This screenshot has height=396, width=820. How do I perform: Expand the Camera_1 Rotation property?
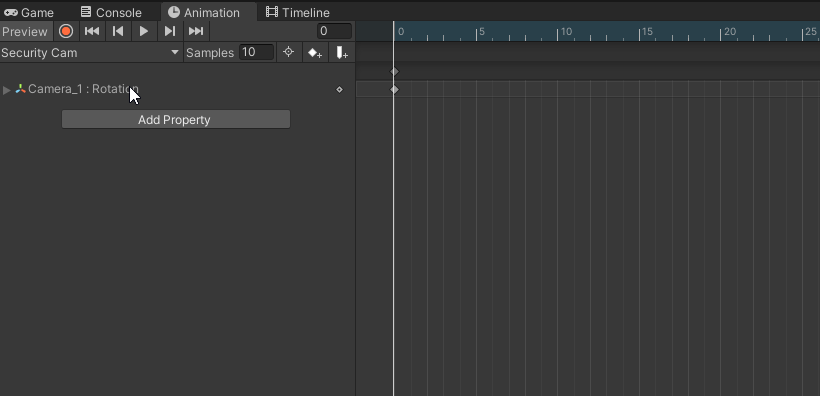click(6, 90)
